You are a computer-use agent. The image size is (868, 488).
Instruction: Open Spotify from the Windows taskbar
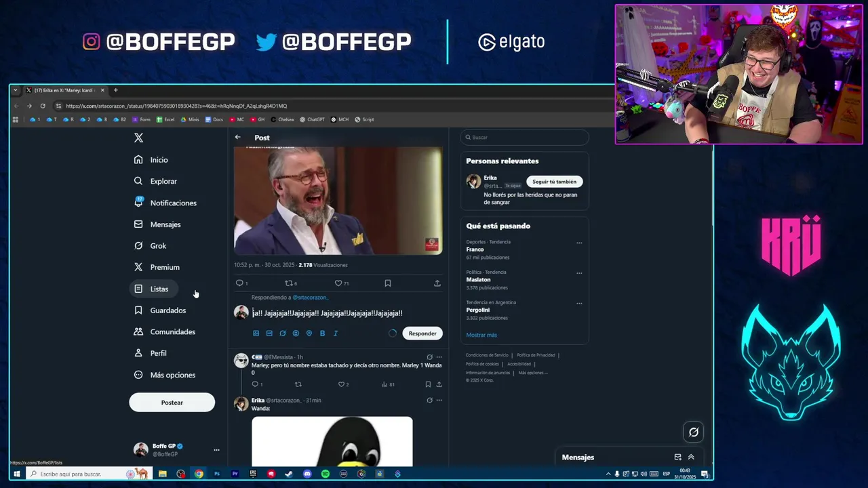pyautogui.click(x=325, y=474)
